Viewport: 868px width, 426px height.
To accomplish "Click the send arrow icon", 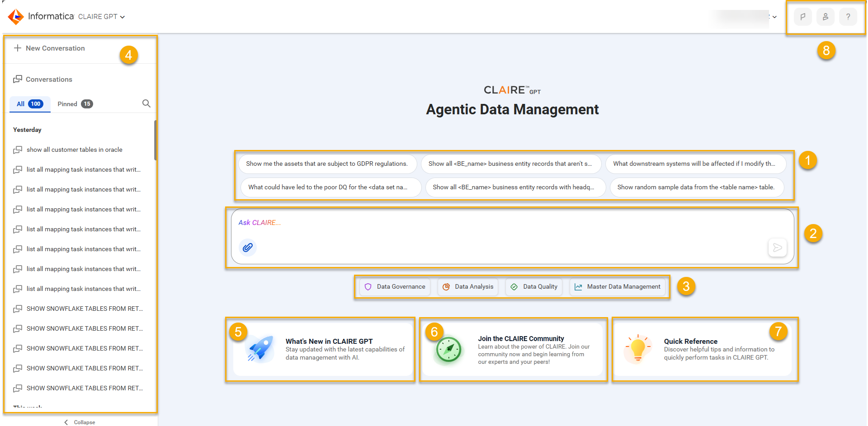I will coord(777,248).
